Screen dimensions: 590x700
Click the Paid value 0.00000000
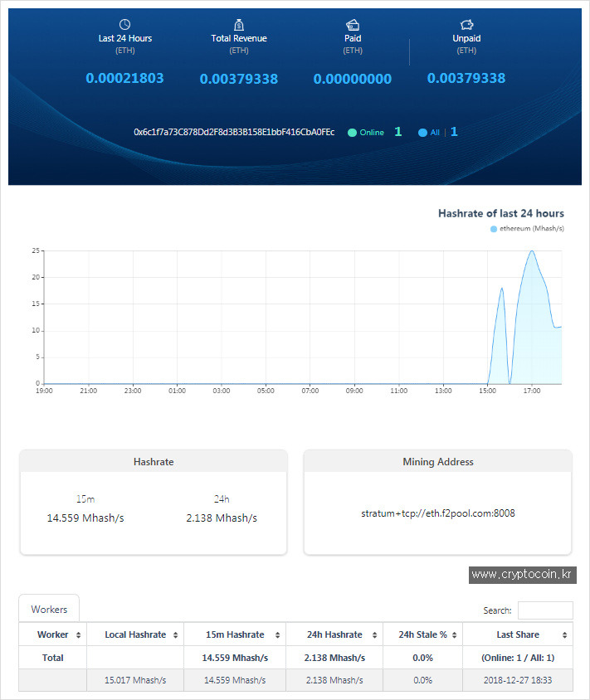point(353,79)
